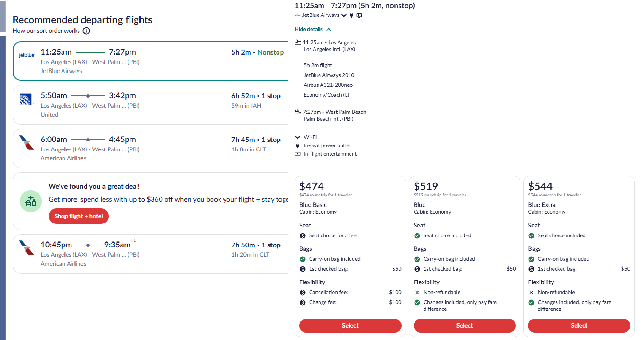Click the United Airlines logo icon

26,99
